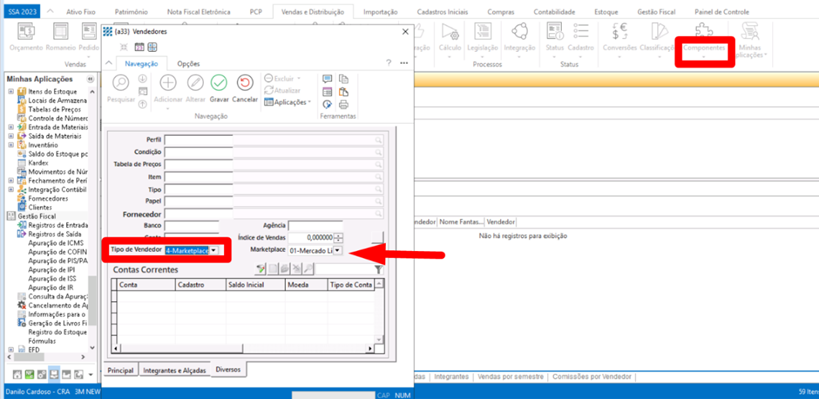Click the Status ribbon icon

(555, 31)
